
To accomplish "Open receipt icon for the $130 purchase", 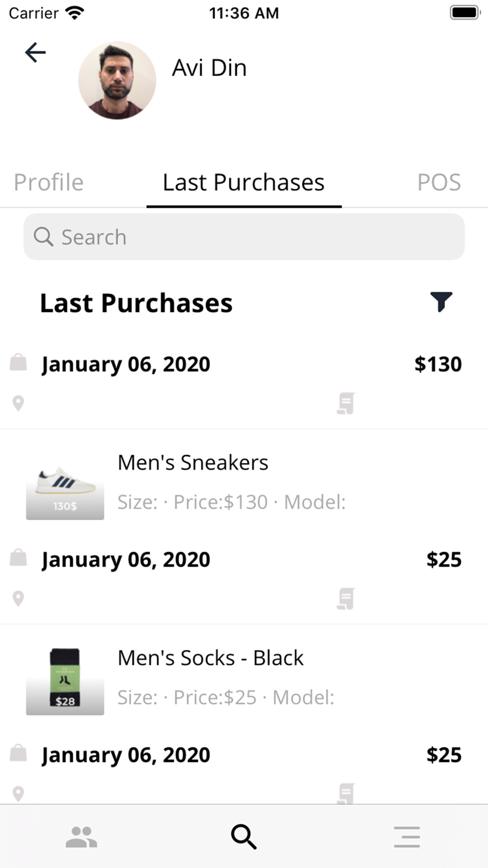I will click(x=346, y=403).
